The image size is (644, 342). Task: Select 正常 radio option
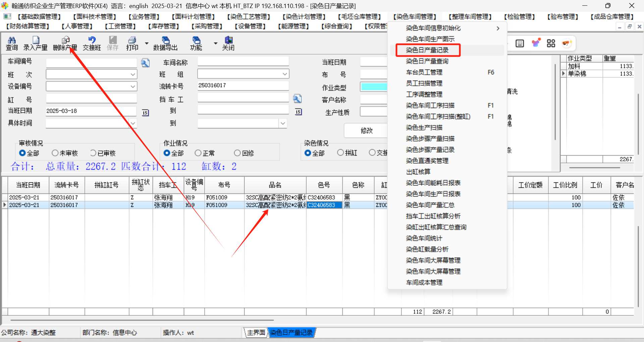tap(198, 153)
